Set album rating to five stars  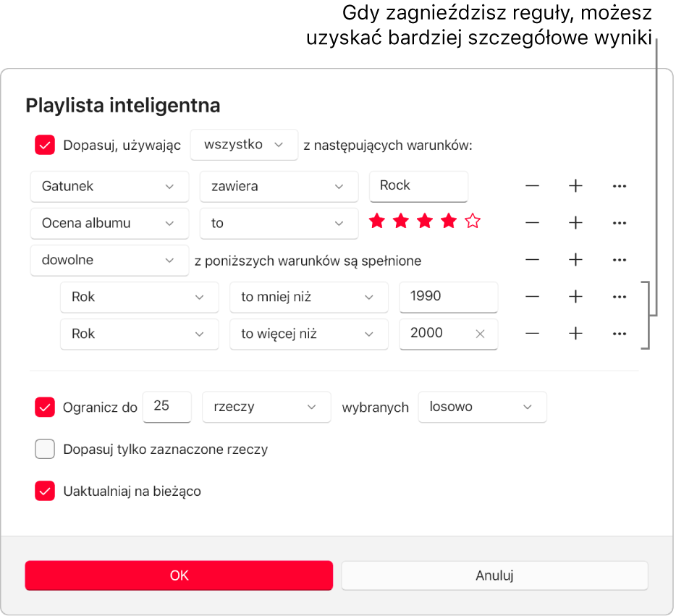tap(473, 221)
